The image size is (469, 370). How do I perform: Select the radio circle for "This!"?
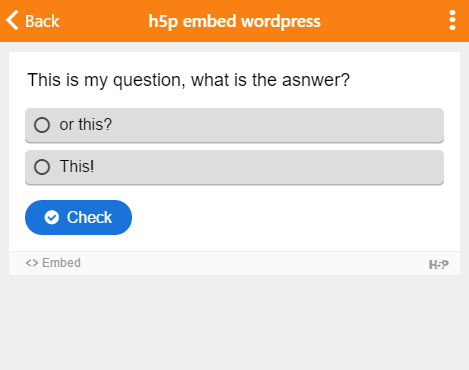click(x=42, y=167)
